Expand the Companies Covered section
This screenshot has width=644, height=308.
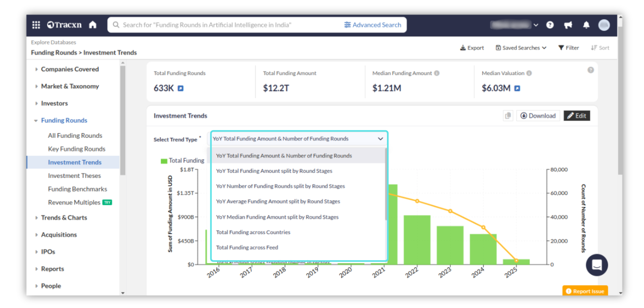tap(70, 69)
